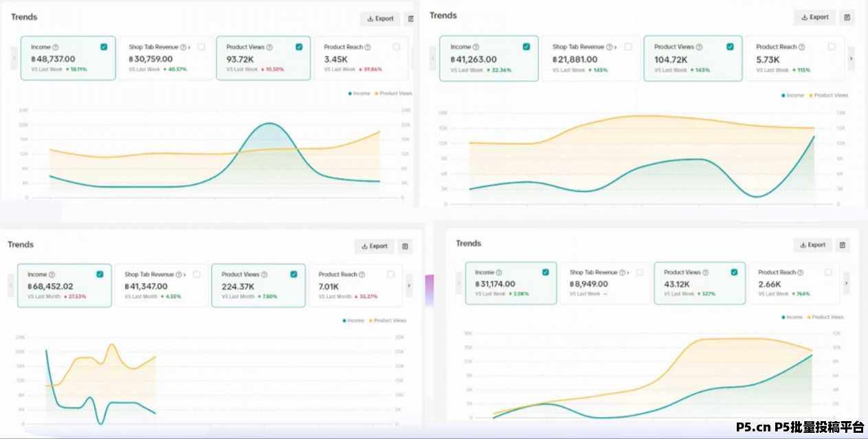868x439 pixels.
Task: Select the Product Views 224.37K metric card
Action: (258, 285)
